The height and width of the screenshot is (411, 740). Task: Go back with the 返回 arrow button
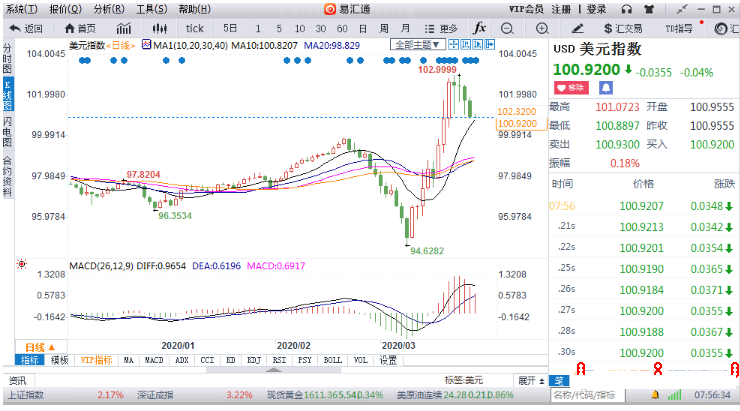26,29
